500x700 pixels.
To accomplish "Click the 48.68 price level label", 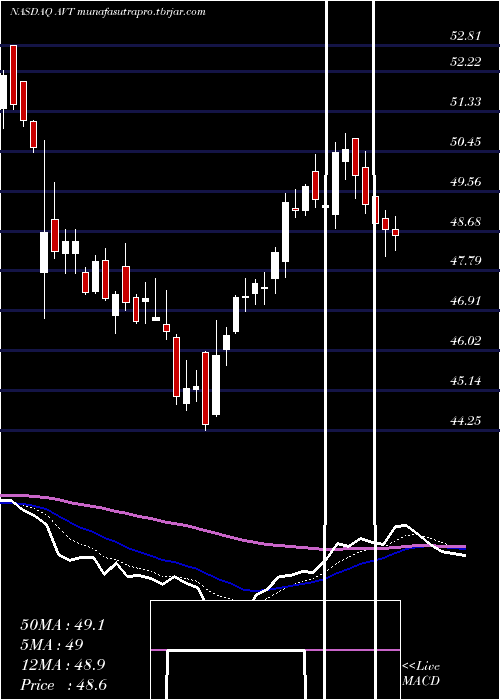I will click(466, 222).
